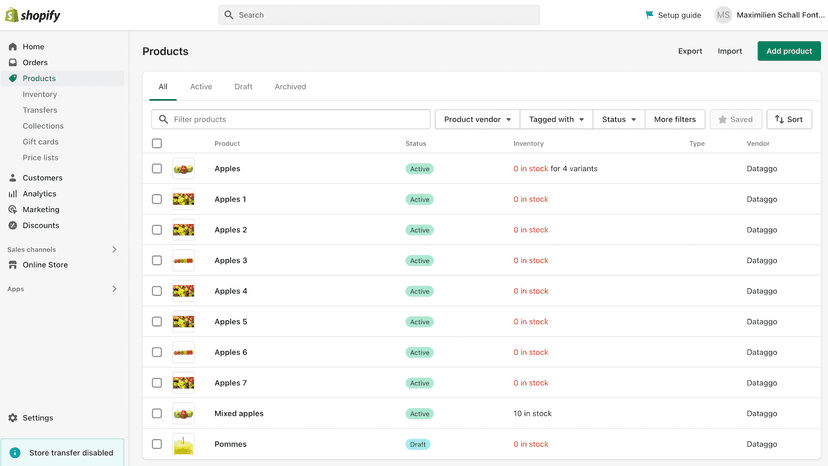Open Inventory in the sidebar
Image resolution: width=828 pixels, height=466 pixels.
[x=40, y=94]
